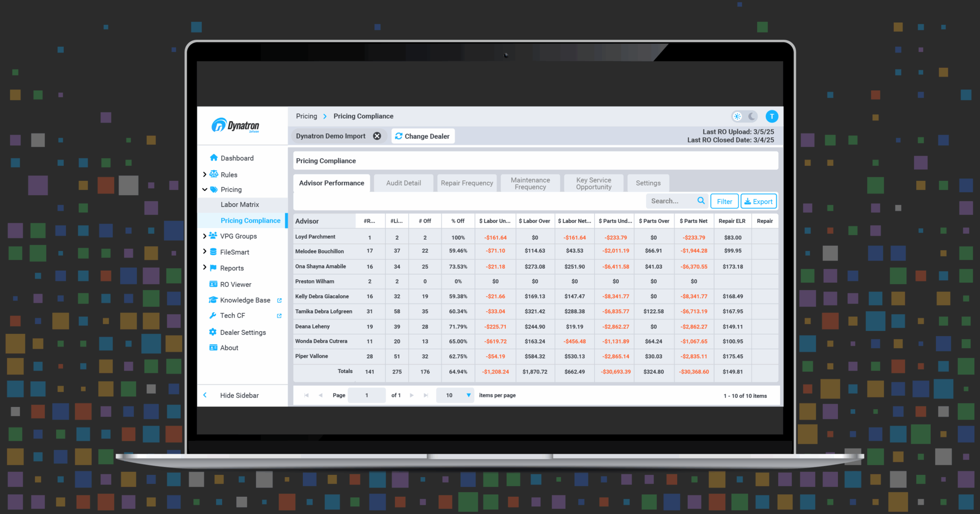Switch to the Repair Frequency tab
The image size is (980, 514).
click(x=467, y=183)
